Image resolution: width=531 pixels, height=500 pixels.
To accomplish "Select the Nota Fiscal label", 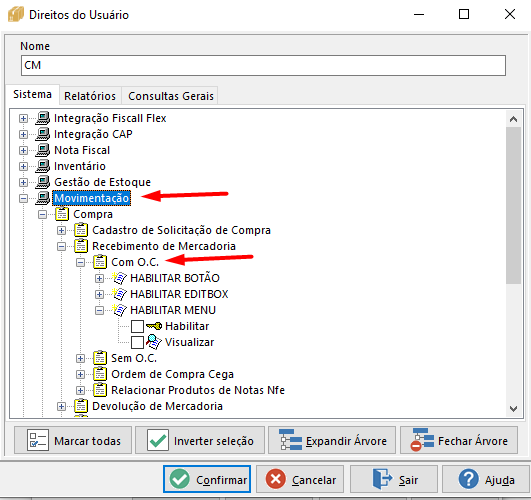I will [82, 150].
